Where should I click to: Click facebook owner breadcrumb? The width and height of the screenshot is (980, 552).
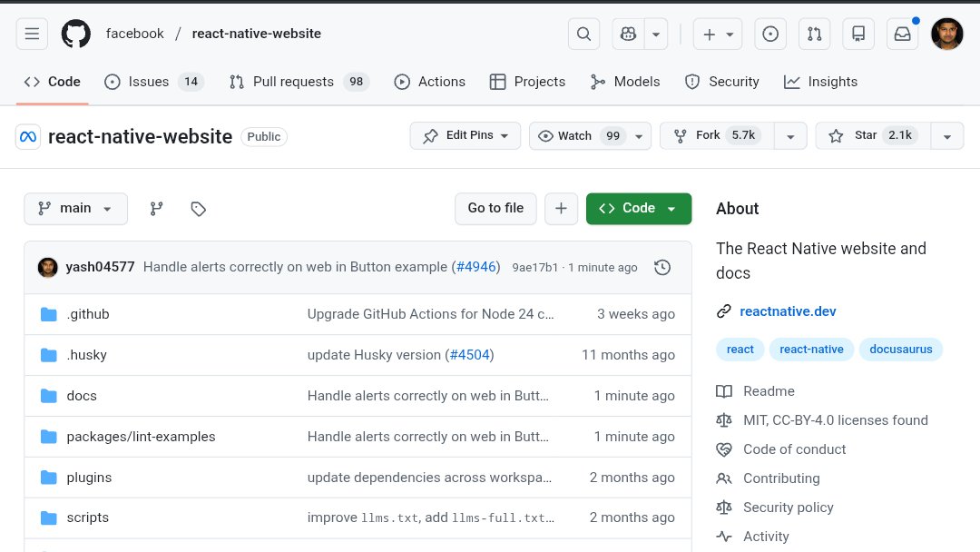pos(134,34)
